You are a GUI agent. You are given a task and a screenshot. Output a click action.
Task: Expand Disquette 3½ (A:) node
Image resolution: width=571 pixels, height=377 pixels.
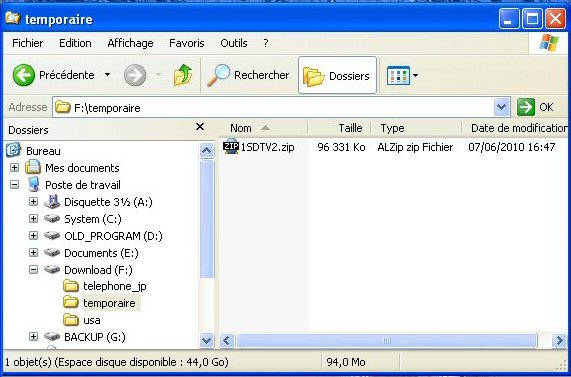coord(33,201)
